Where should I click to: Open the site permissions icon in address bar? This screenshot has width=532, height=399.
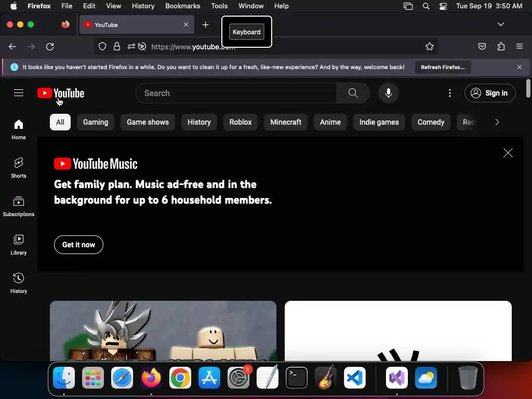[131, 46]
